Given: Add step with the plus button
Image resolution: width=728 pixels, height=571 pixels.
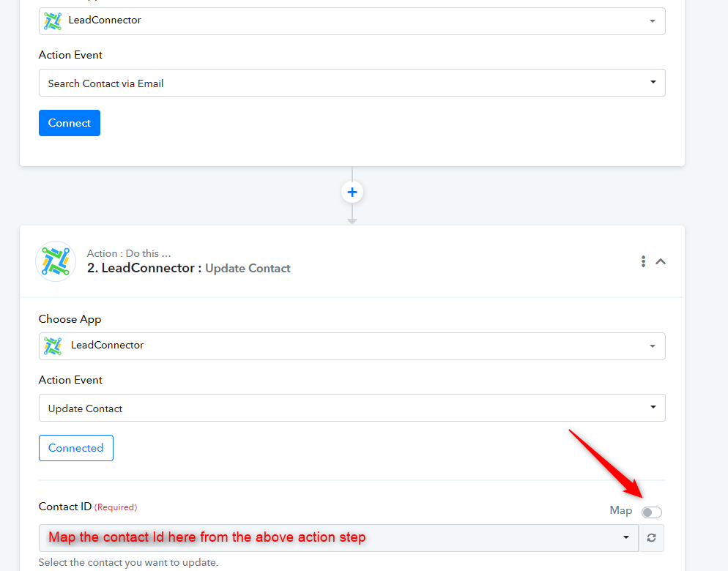Looking at the screenshot, I should (352, 193).
